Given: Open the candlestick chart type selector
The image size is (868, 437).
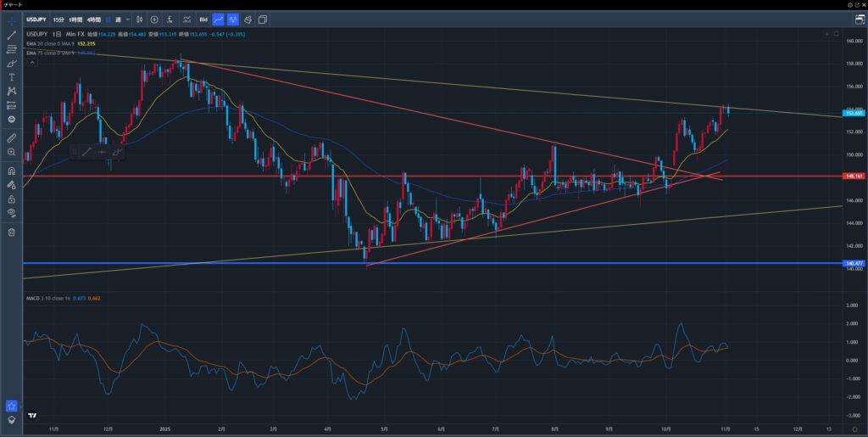Looking at the screenshot, I should [136, 19].
